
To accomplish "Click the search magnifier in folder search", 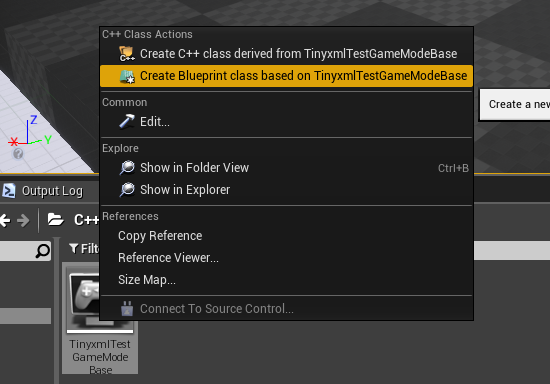I will [43, 251].
